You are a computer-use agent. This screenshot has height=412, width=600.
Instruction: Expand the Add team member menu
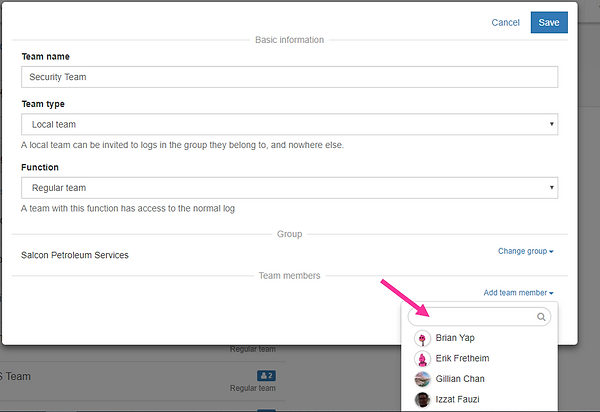(518, 293)
